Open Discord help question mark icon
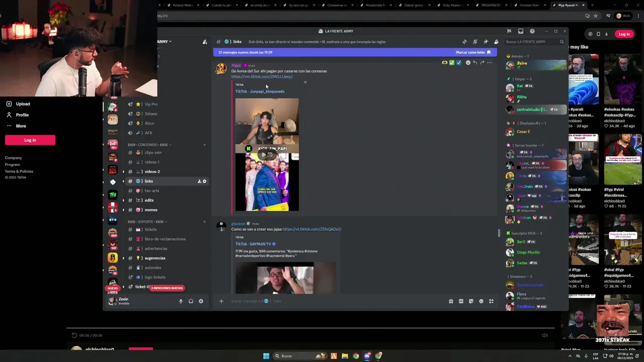 click(532, 31)
